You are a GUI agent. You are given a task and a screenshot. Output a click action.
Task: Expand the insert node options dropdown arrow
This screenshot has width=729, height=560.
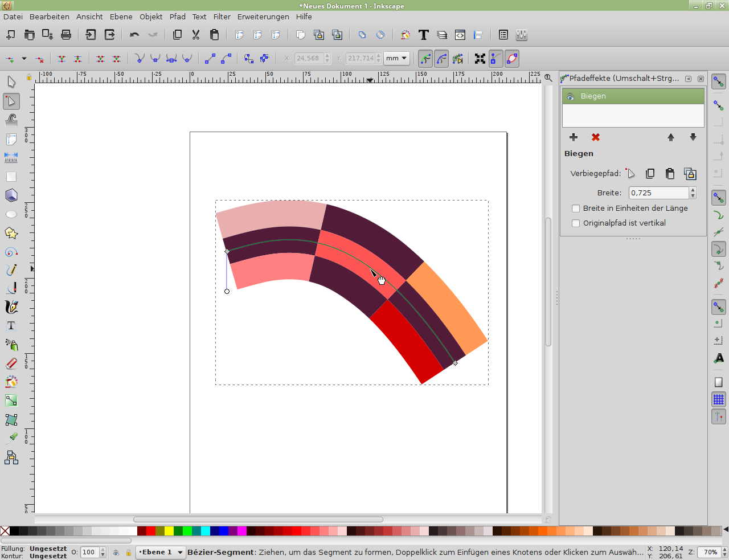pos(24,58)
